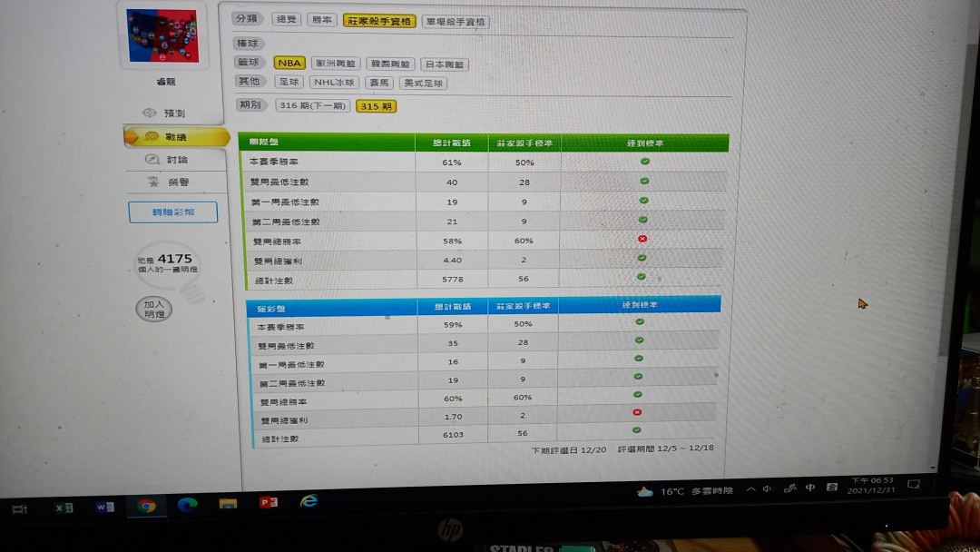Choose the 韓國職籃 league filter
This screenshot has height=552, width=980.
[x=390, y=64]
